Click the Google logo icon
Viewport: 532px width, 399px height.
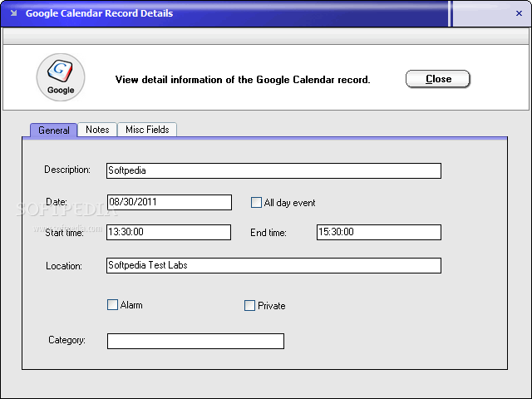61,77
